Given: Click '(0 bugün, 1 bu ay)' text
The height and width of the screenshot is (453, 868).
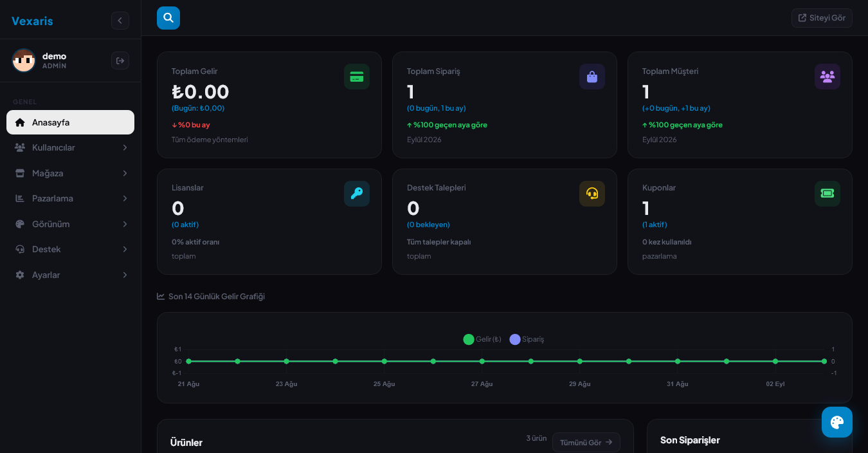Looking at the screenshot, I should pos(437,108).
